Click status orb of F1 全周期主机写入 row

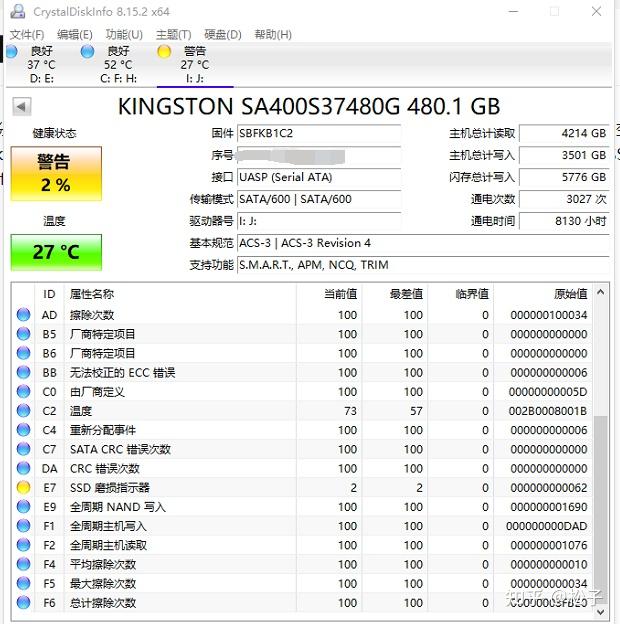pos(23,526)
